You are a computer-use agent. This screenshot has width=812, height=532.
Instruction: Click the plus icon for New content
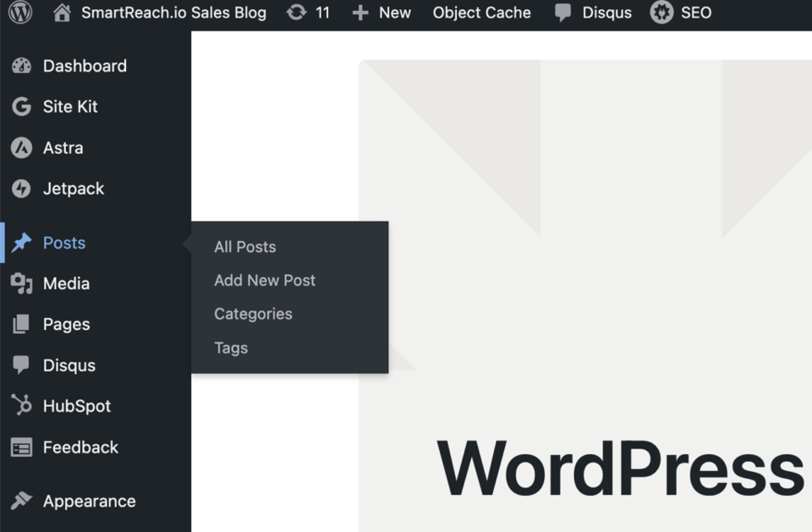coord(360,13)
